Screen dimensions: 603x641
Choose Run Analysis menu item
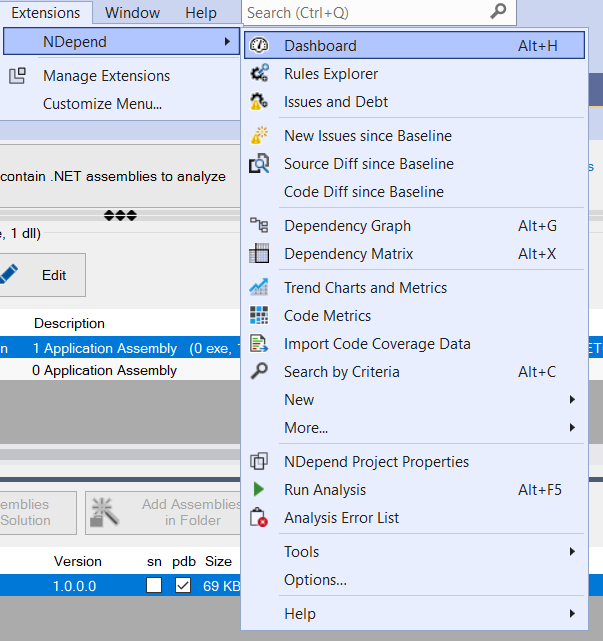pyautogui.click(x=414, y=489)
